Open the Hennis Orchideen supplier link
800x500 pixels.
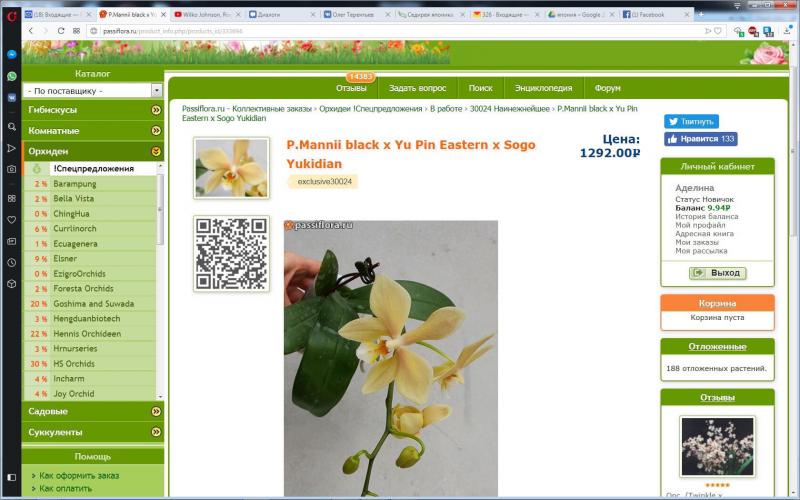87,334
